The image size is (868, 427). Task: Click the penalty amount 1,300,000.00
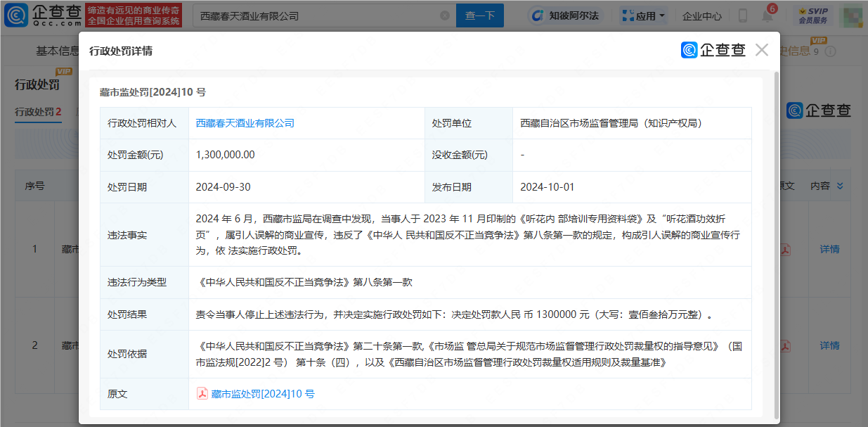(225, 155)
